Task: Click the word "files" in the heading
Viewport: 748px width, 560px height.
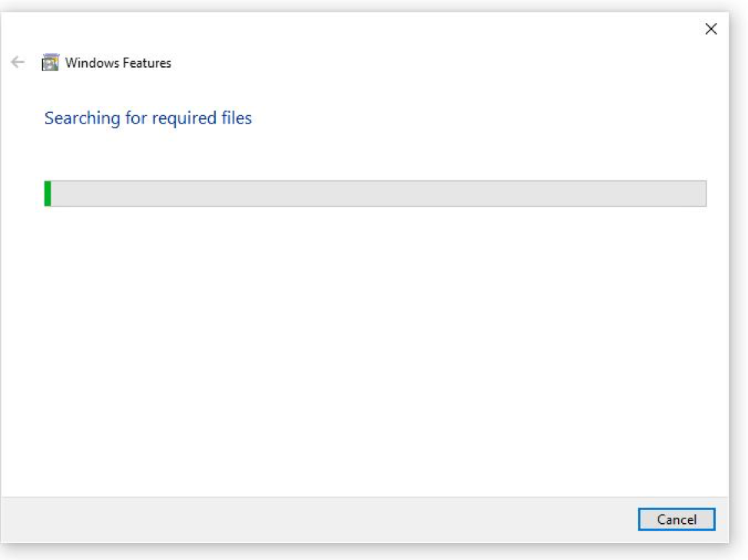Action: 237,118
